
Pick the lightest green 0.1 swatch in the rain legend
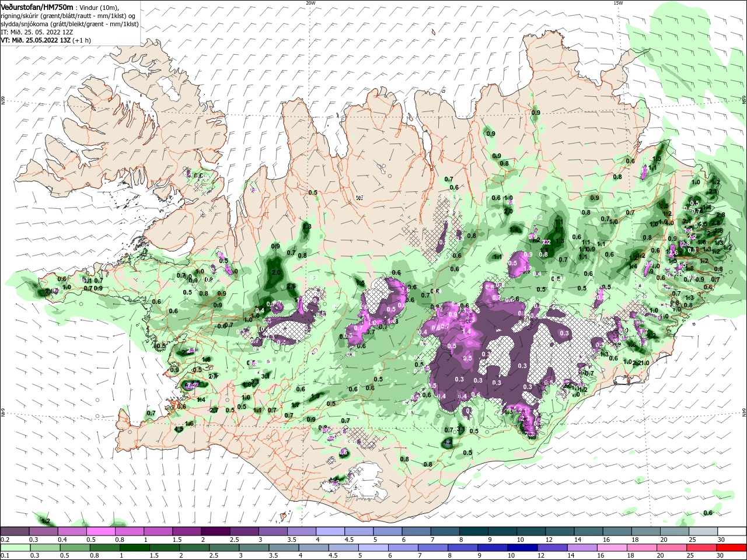(15, 548)
